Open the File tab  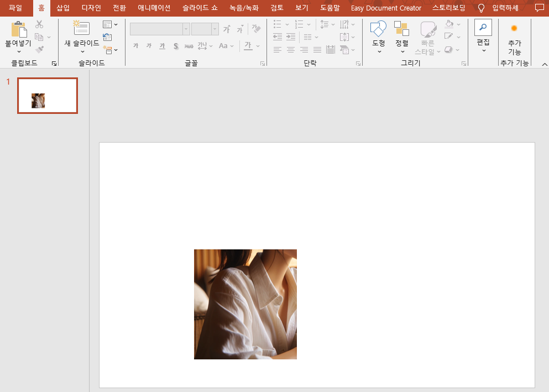tap(15, 8)
